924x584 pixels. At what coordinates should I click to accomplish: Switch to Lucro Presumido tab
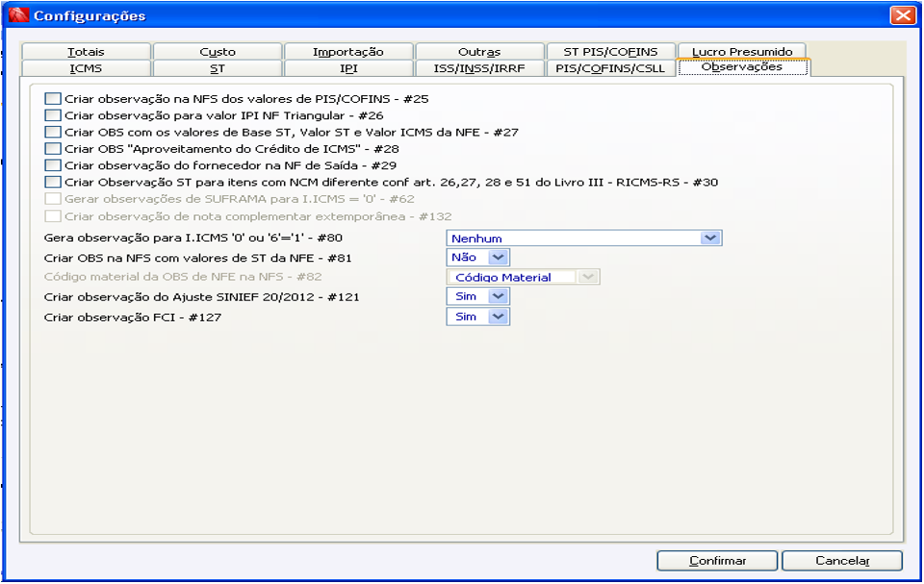pyautogui.click(x=742, y=51)
